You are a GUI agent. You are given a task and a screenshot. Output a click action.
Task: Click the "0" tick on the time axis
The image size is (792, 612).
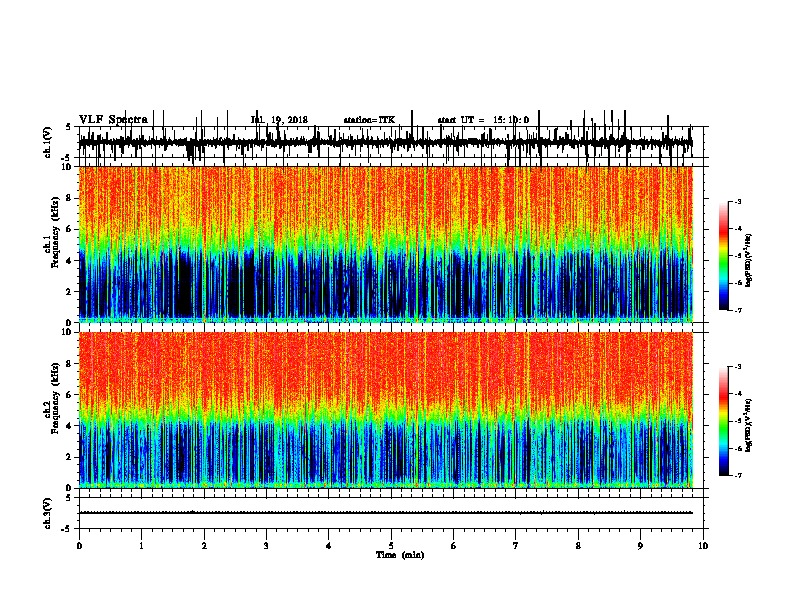[x=79, y=546]
